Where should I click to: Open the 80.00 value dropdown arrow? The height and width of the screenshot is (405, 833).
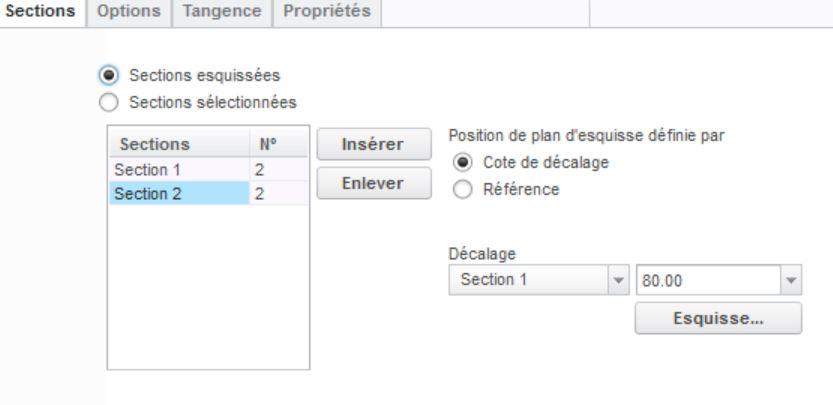point(792,281)
